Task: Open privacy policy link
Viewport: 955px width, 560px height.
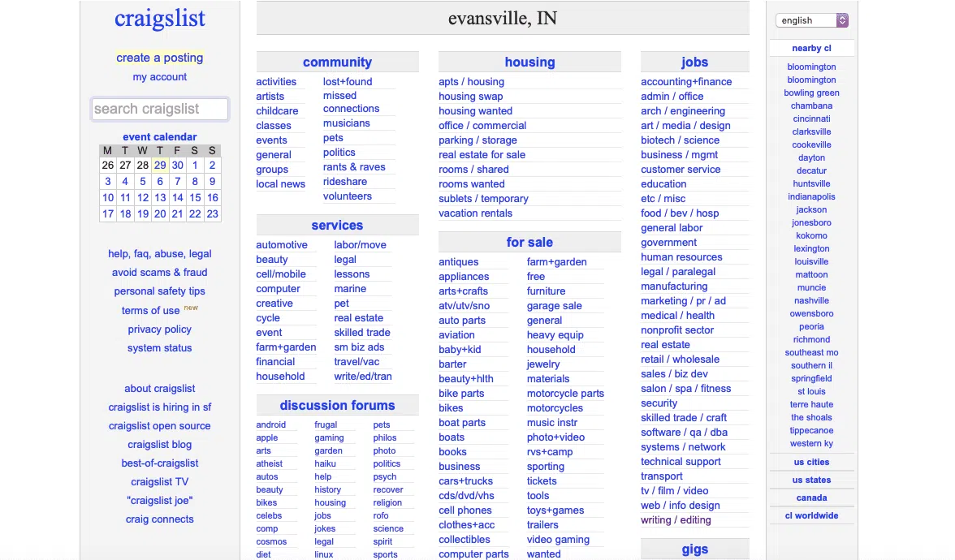Action: (159, 330)
